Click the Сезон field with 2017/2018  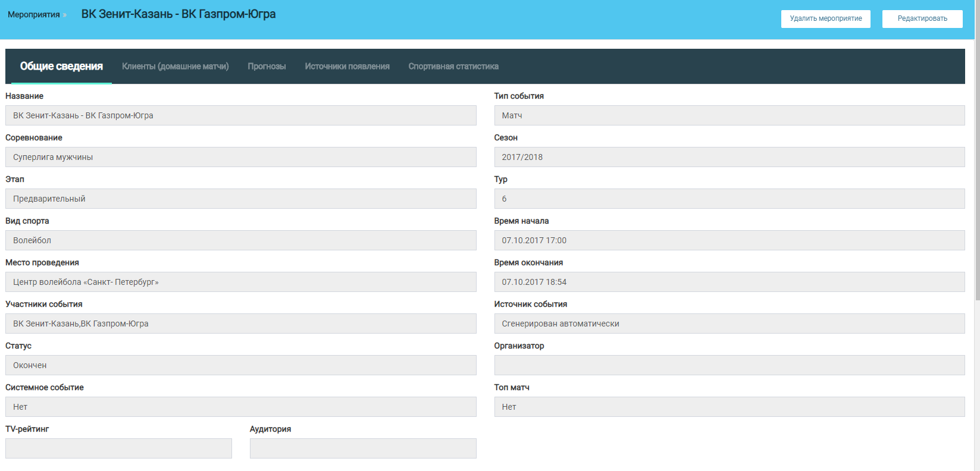pos(729,157)
